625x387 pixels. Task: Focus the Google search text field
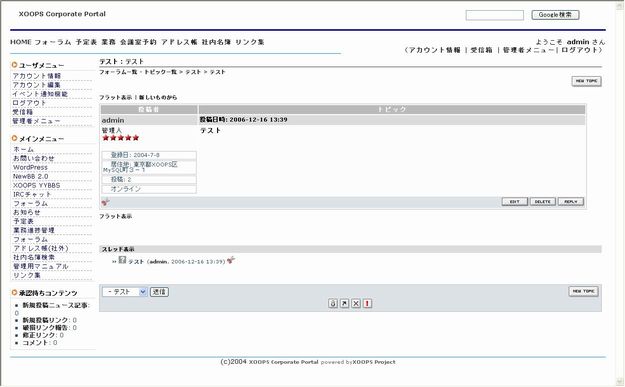pyautogui.click(x=495, y=15)
